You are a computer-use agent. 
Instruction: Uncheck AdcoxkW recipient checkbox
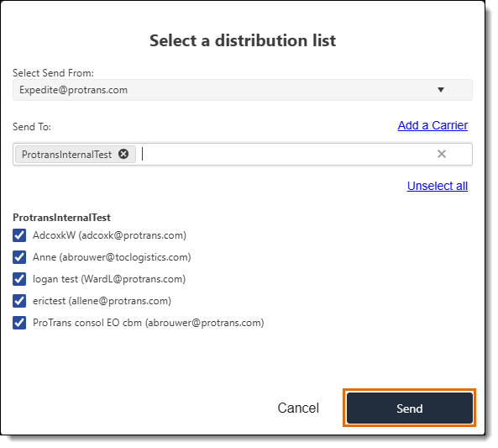[19, 235]
